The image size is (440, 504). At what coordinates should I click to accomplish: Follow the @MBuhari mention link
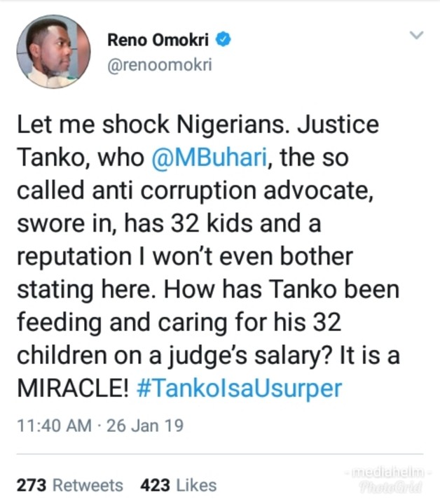click(213, 160)
